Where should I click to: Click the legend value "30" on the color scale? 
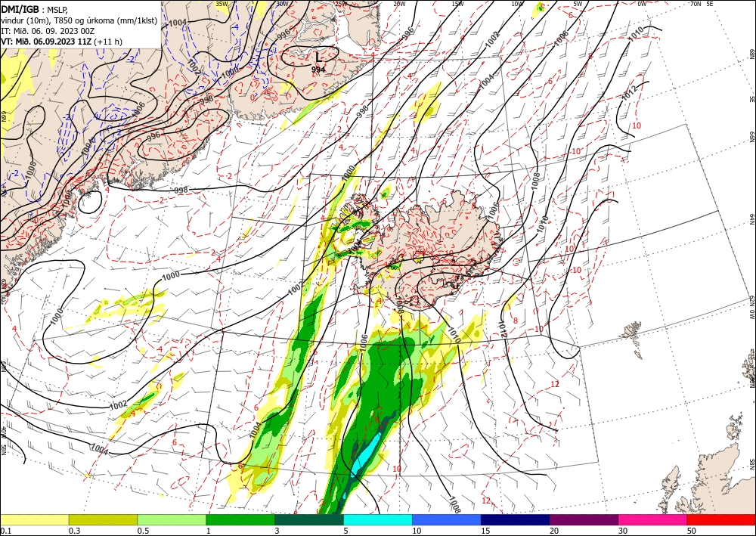(x=623, y=531)
